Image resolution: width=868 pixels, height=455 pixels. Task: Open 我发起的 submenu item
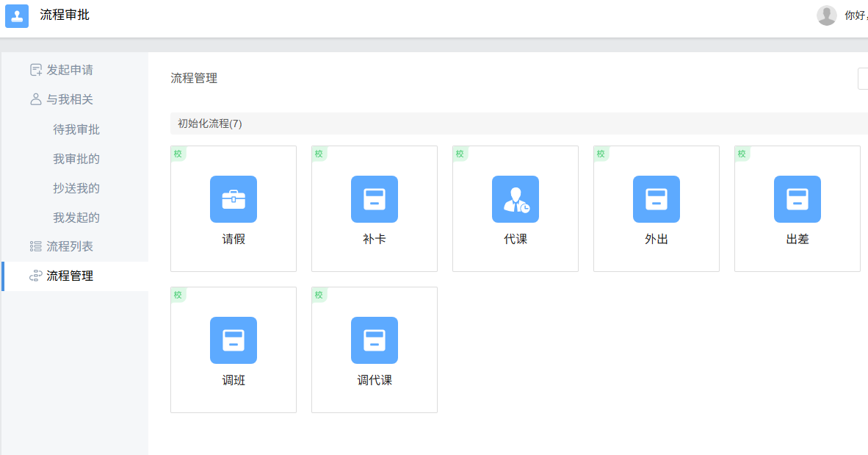(x=76, y=218)
